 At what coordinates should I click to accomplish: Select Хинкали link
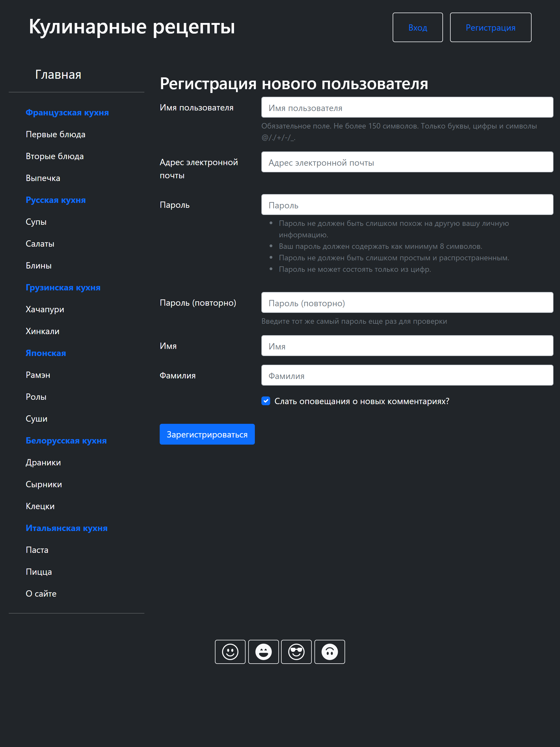coord(43,331)
